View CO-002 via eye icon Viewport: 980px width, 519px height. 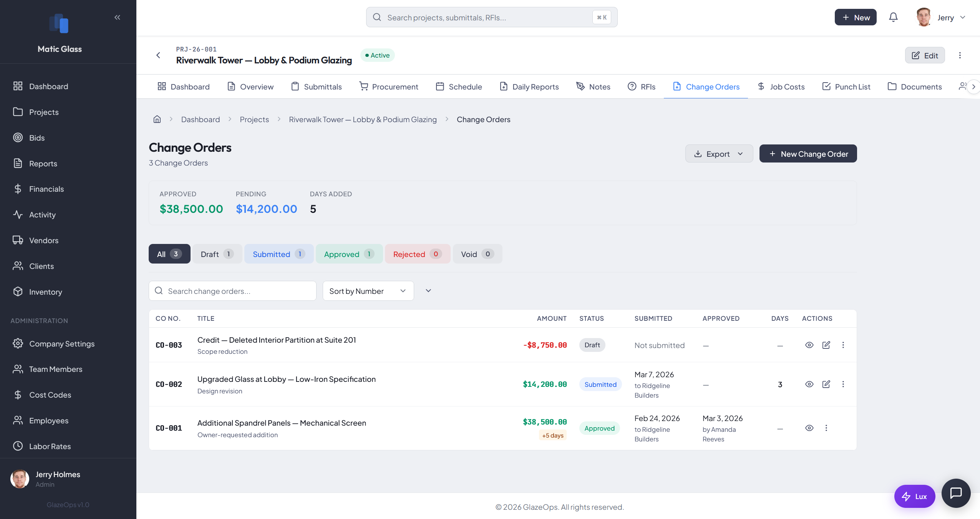pos(809,384)
